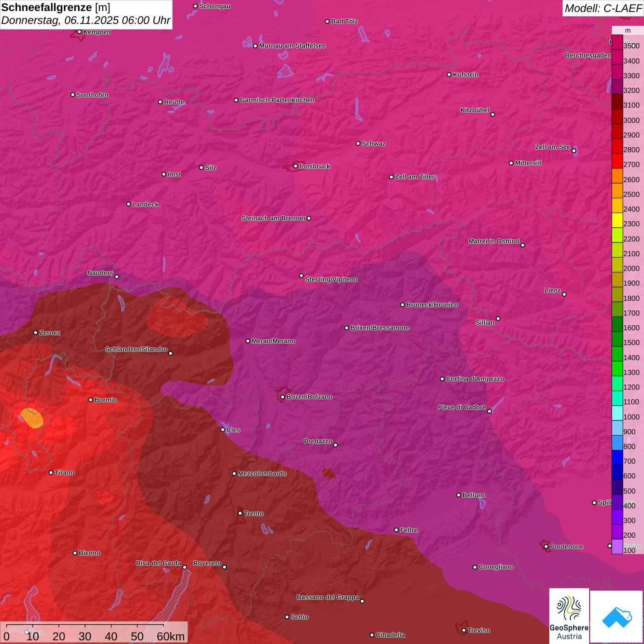Select the 2300 m yellow legend swatch
This screenshot has width=644, height=644.
pyautogui.click(x=617, y=220)
